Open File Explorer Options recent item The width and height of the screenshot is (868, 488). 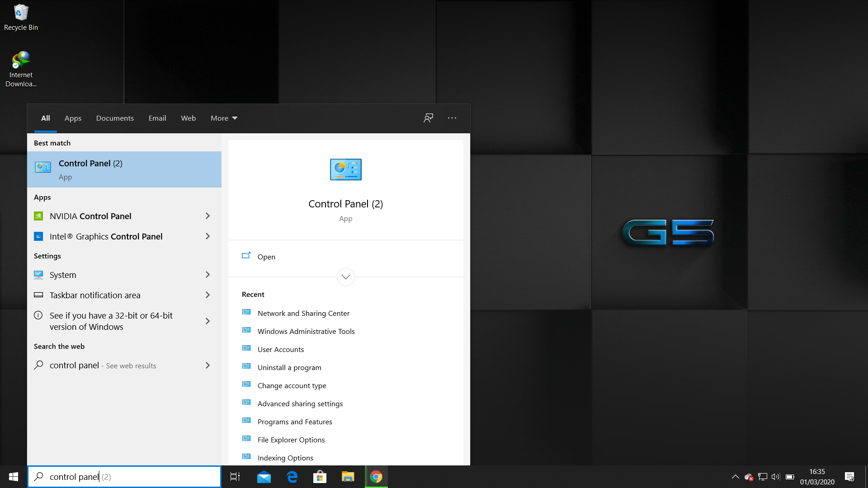coord(291,440)
